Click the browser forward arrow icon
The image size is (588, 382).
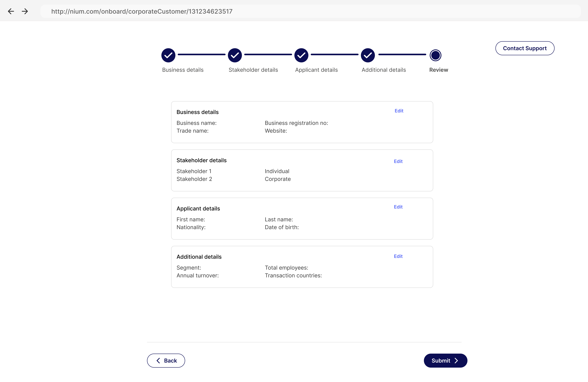click(x=25, y=11)
